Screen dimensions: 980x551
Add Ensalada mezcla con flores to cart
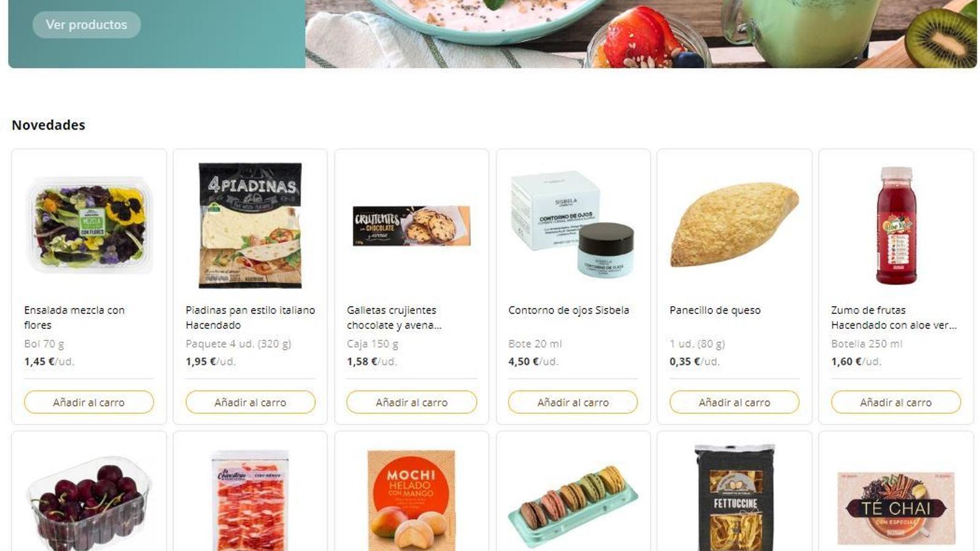pyautogui.click(x=89, y=402)
